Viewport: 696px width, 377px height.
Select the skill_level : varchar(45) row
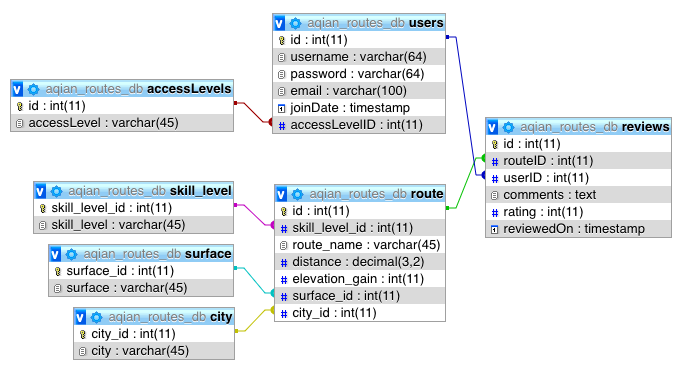(134, 225)
